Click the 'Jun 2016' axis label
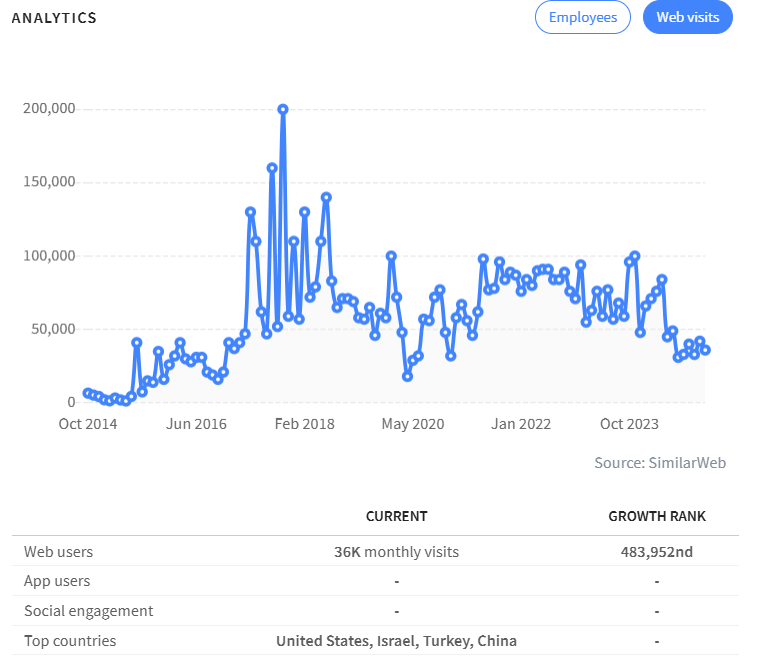The height and width of the screenshot is (665, 762). pos(196,424)
